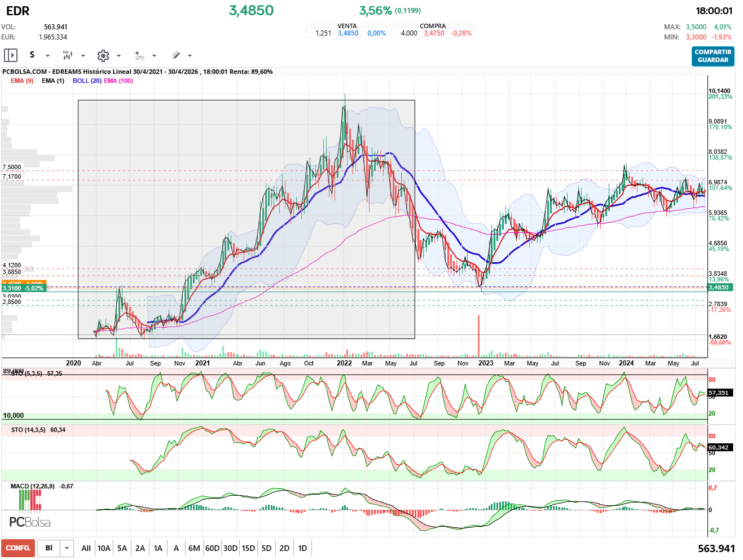This screenshot has width=743, height=560.
Task: Click the green 3,4850 price tag on axis
Action: (x=719, y=288)
